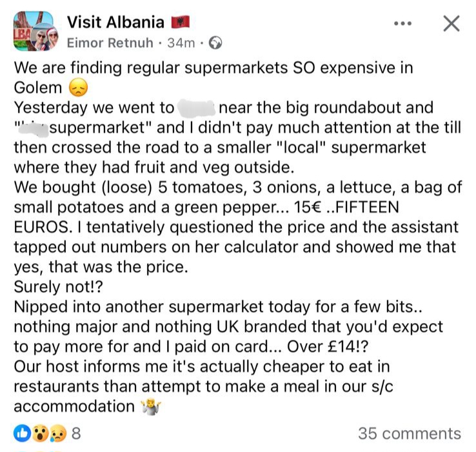Click the Albanian flag emoji
The width and height of the screenshot is (476, 452).
(180, 23)
